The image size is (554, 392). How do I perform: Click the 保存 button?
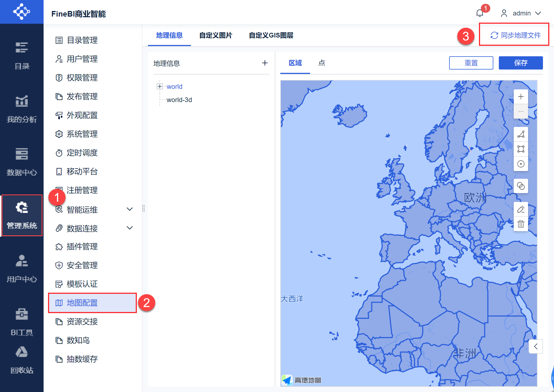coord(520,63)
